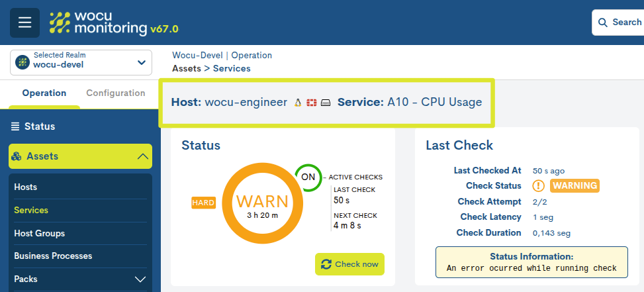Collapse the Assets section chevron
Screen dimensions: 644x292
tap(142, 157)
